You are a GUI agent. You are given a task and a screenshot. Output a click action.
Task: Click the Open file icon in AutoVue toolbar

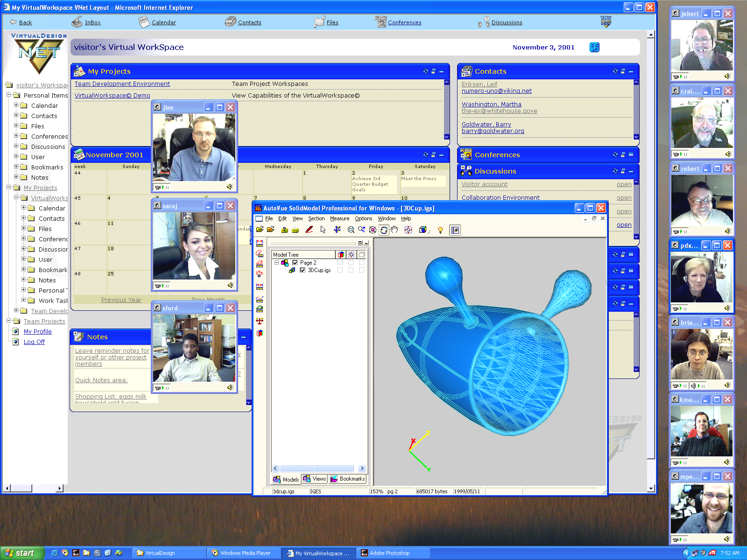point(260,230)
